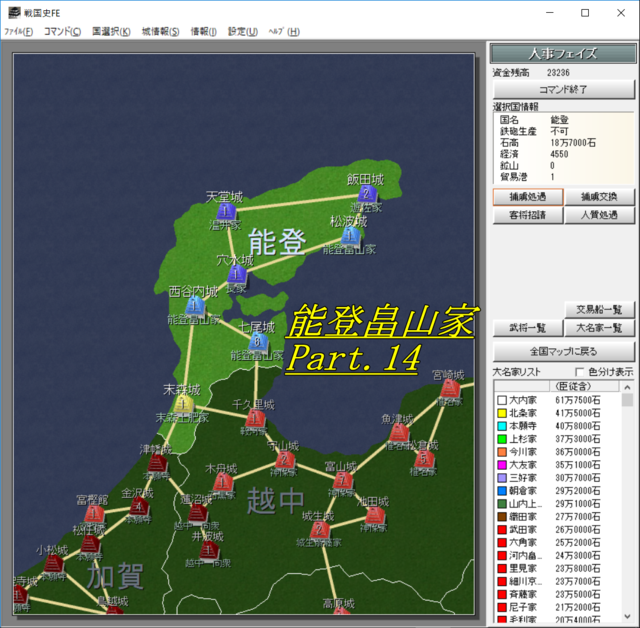Select 織田家 in the daimyo list
Image resolution: width=640 pixels, height=628 pixels.
558,517
